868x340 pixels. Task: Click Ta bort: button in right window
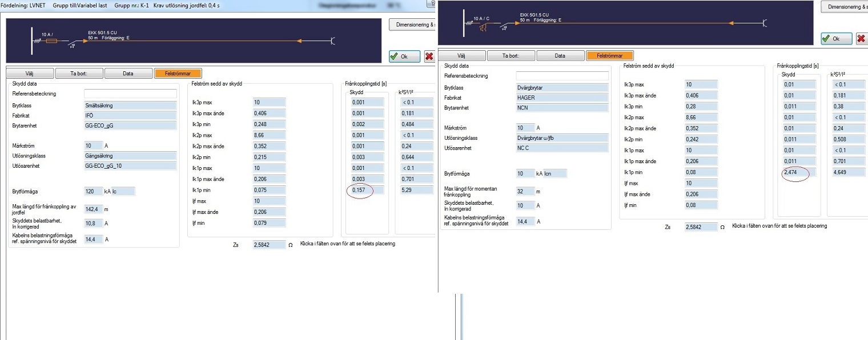coord(512,55)
